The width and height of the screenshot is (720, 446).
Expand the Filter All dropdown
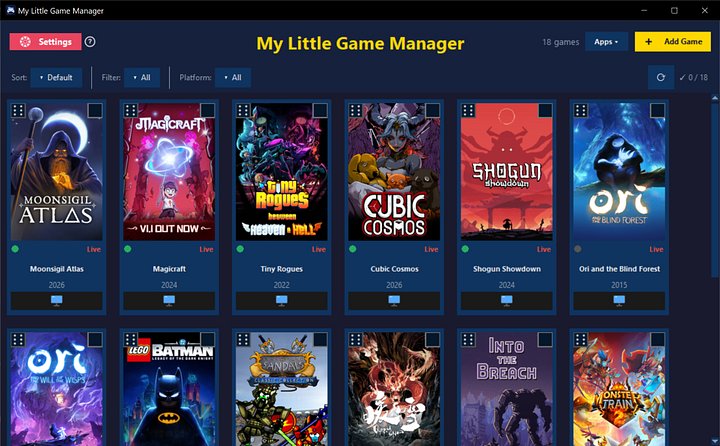(142, 78)
